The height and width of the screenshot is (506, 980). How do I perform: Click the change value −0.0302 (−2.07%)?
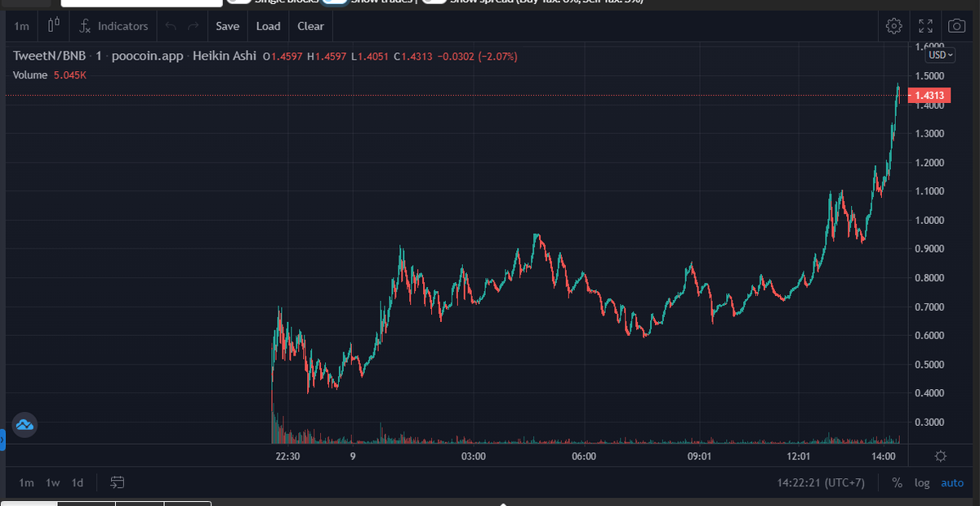pyautogui.click(x=478, y=56)
